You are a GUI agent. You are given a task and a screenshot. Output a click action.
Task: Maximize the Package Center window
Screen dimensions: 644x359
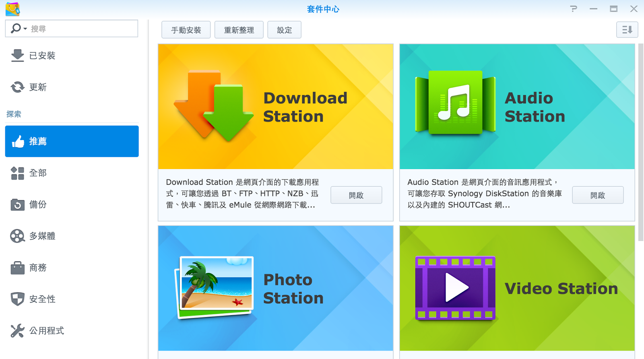613,9
